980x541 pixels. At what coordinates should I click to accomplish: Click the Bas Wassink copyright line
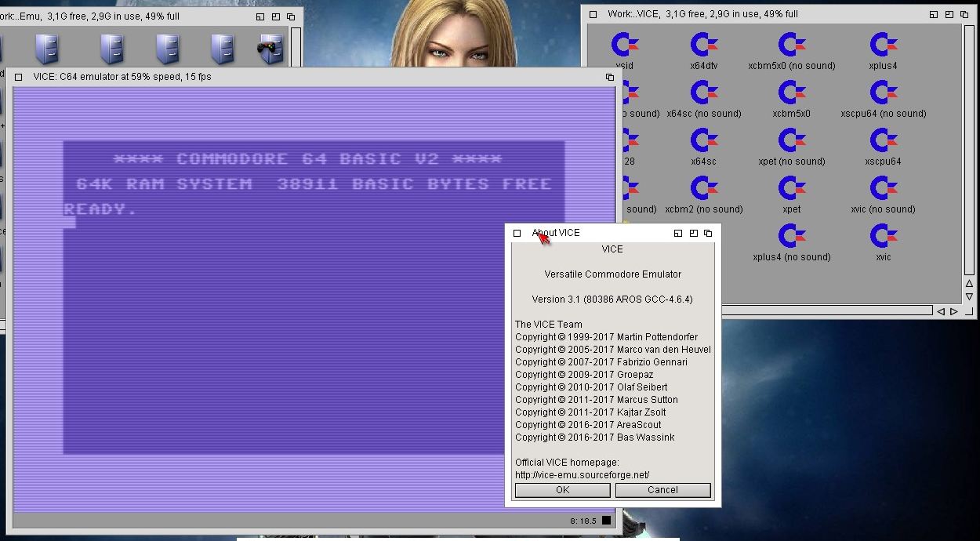594,438
